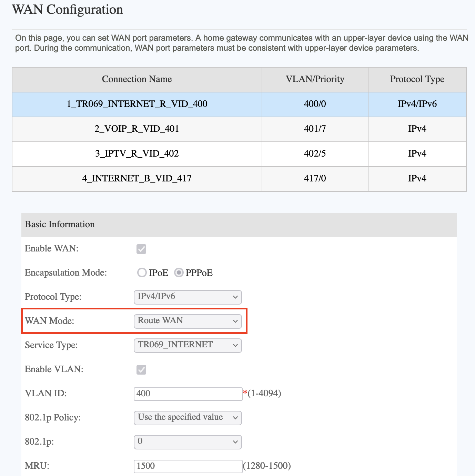Click the Protocol Type column header

417,79
